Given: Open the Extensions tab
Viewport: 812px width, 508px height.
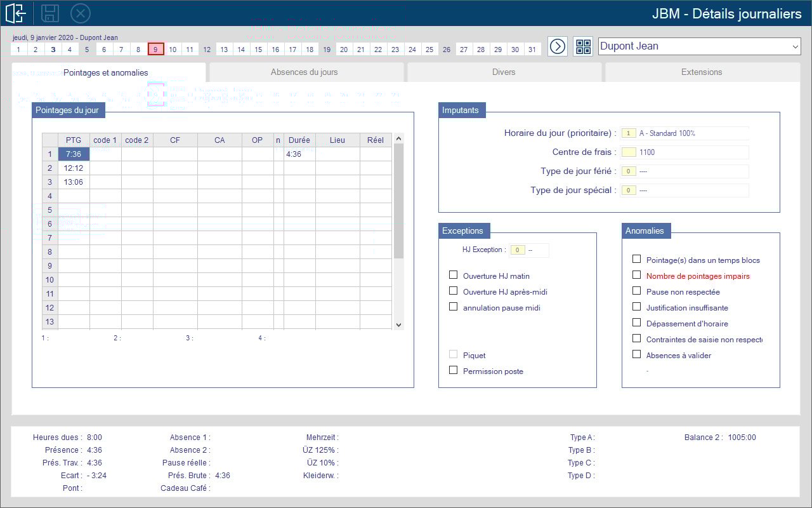Looking at the screenshot, I should [702, 72].
